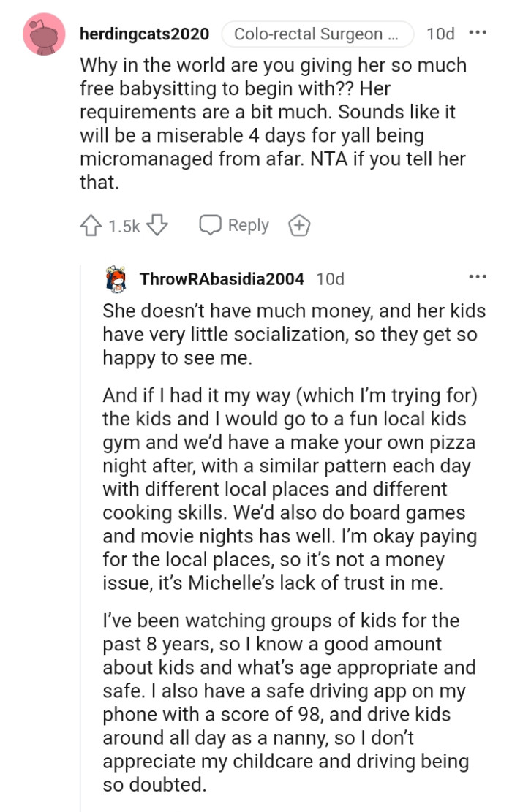Tap the paragraph starting 'And if I had it my way'
Viewport: 512px width, 812px height.
[289, 489]
